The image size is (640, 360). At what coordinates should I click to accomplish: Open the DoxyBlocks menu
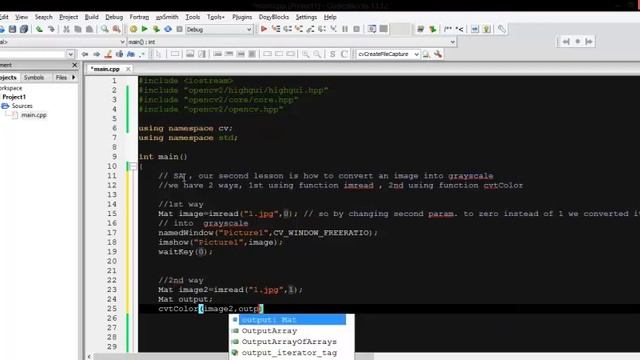[273, 17]
